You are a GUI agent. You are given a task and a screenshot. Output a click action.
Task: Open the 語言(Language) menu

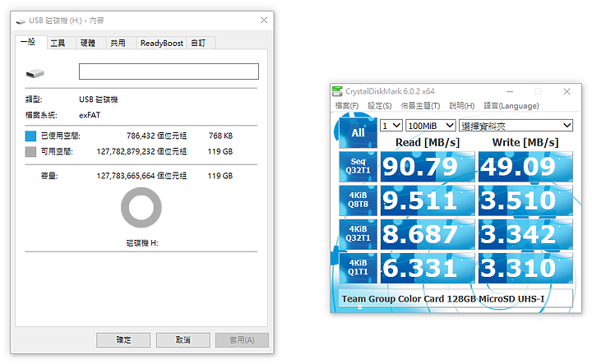pyautogui.click(x=511, y=106)
